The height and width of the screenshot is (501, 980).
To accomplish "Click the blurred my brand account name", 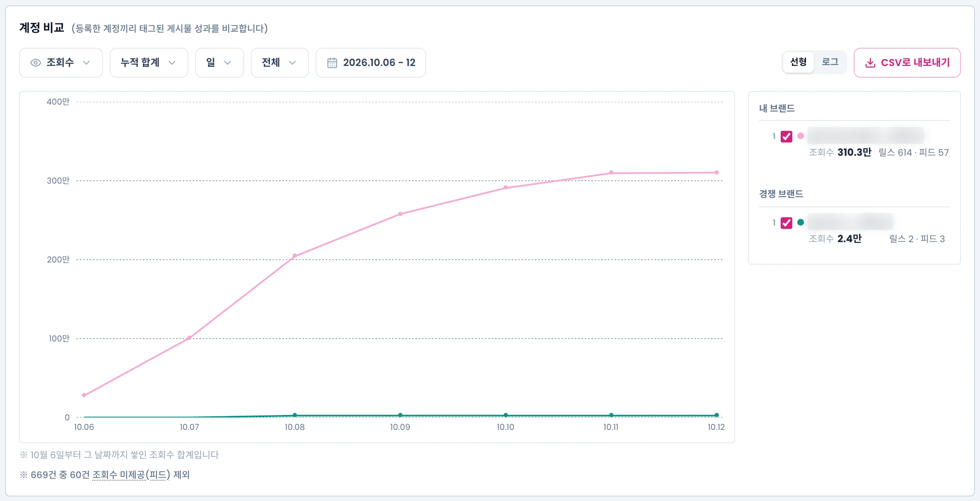I will pos(865,135).
